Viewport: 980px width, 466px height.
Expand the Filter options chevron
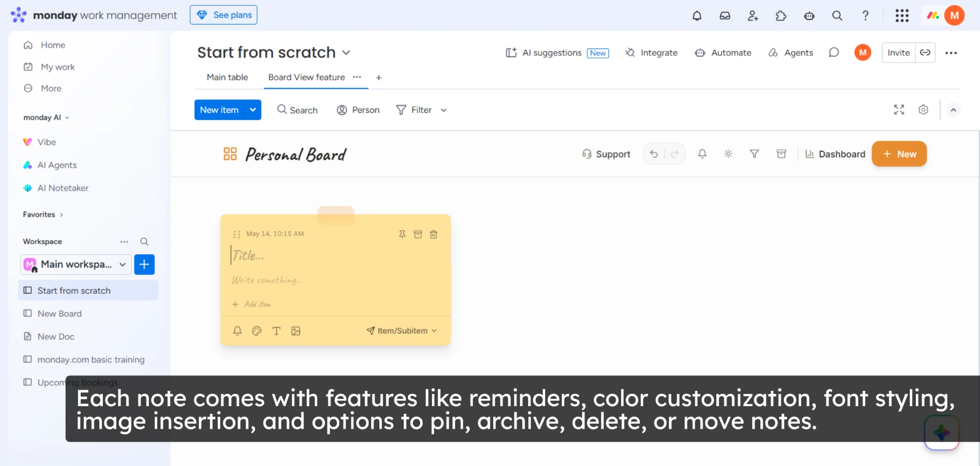point(444,110)
